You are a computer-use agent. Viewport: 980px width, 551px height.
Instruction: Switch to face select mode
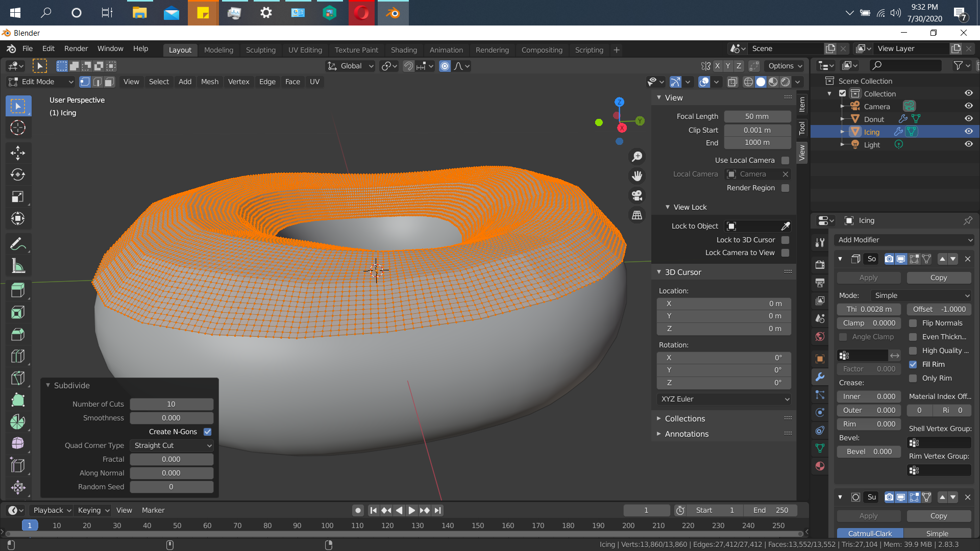[109, 82]
